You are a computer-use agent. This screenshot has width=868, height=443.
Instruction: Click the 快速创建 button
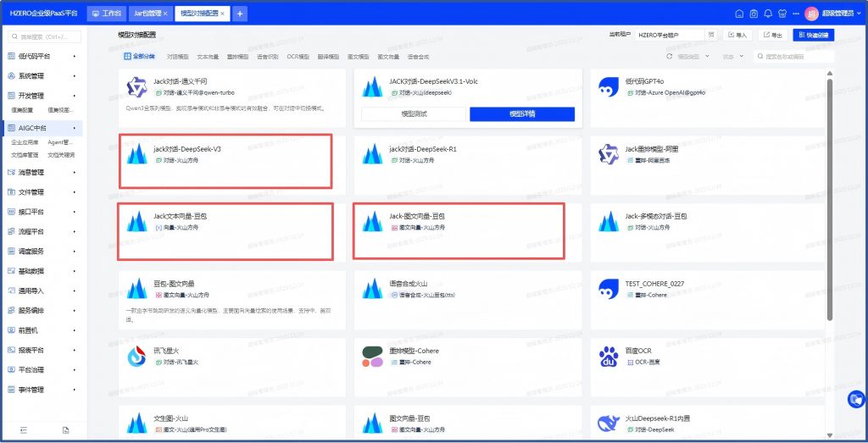[x=813, y=35]
